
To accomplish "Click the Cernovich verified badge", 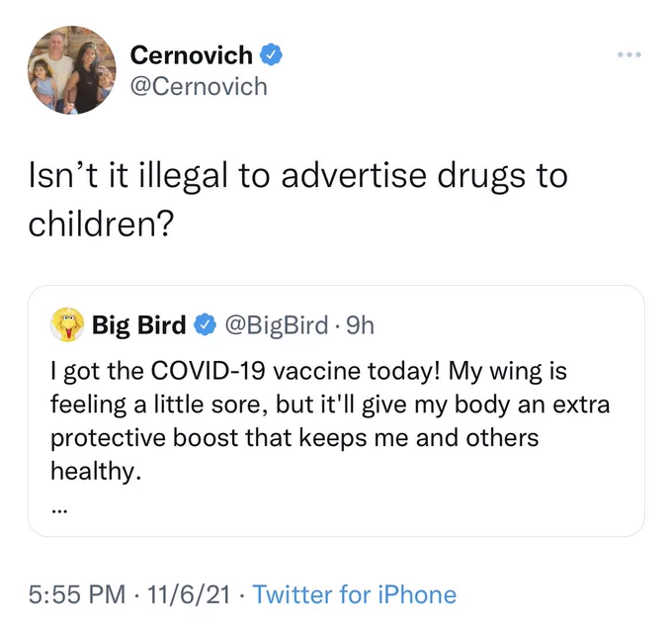I will [x=271, y=55].
